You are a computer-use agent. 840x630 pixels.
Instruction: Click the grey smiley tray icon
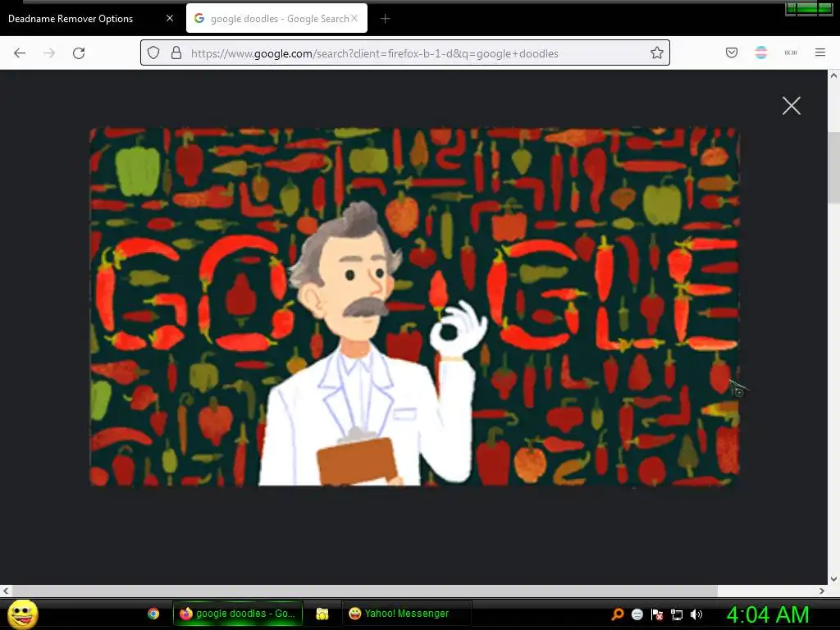637,614
